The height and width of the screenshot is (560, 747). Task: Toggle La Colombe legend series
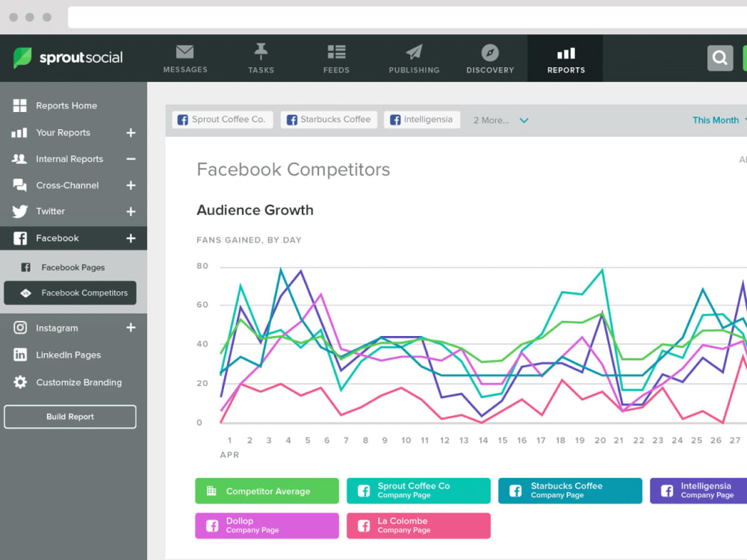(x=418, y=526)
